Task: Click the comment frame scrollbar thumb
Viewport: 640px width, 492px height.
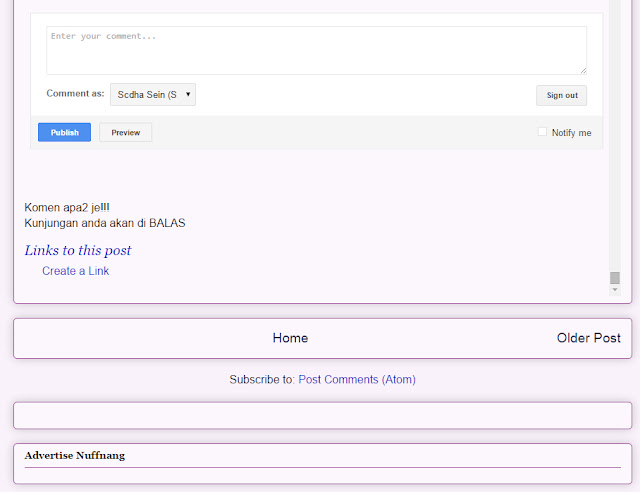Action: tap(615, 278)
